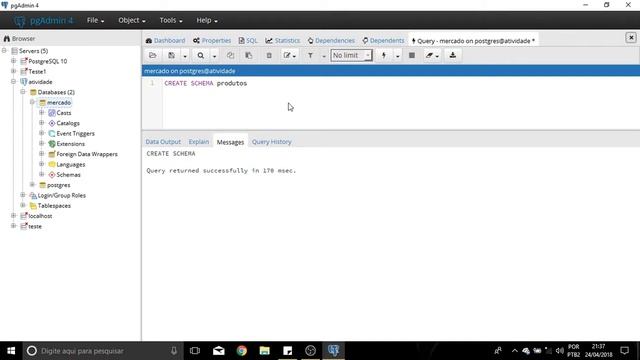Click the taskbar search box

[x=102, y=351]
